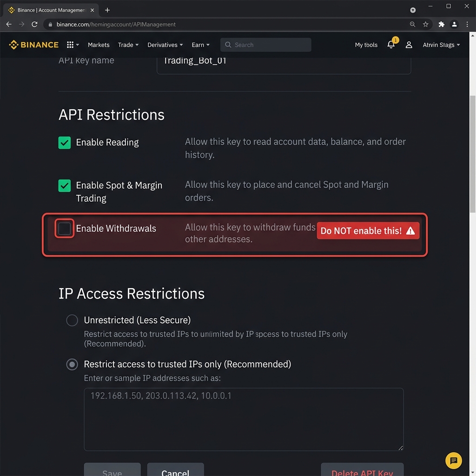Click the search magnifier icon in Binance header
This screenshot has height=476, width=476.
228,45
